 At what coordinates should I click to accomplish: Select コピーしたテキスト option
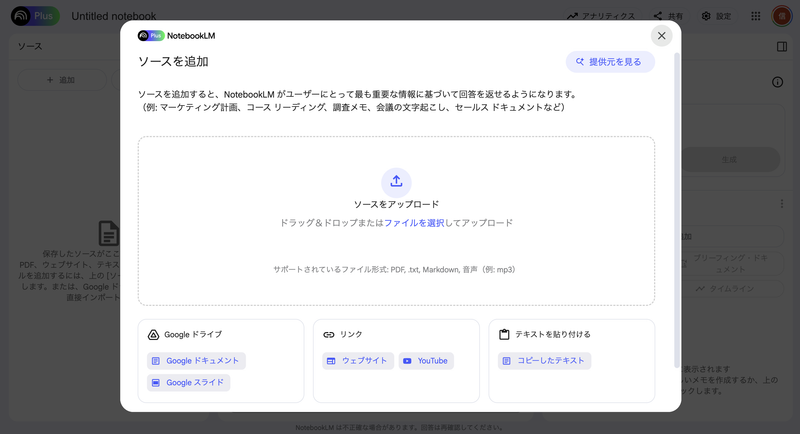544,361
